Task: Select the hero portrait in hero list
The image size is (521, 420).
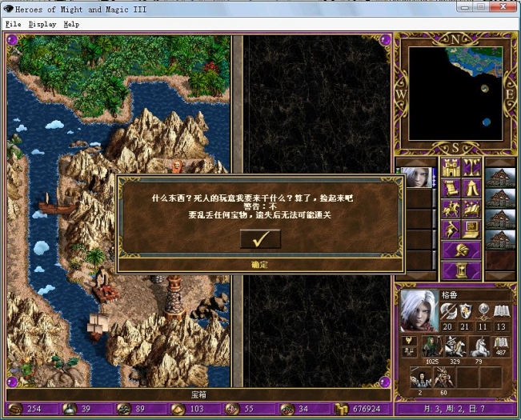Action: click(x=417, y=178)
